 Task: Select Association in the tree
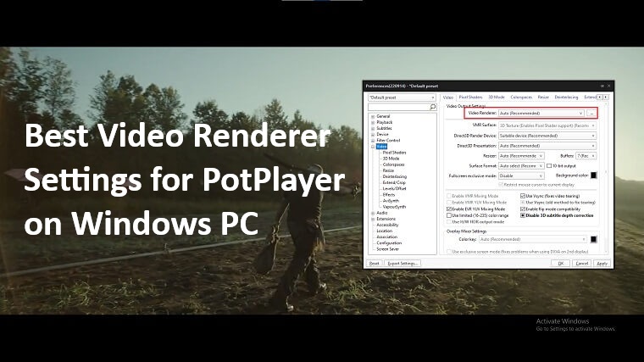tap(387, 237)
